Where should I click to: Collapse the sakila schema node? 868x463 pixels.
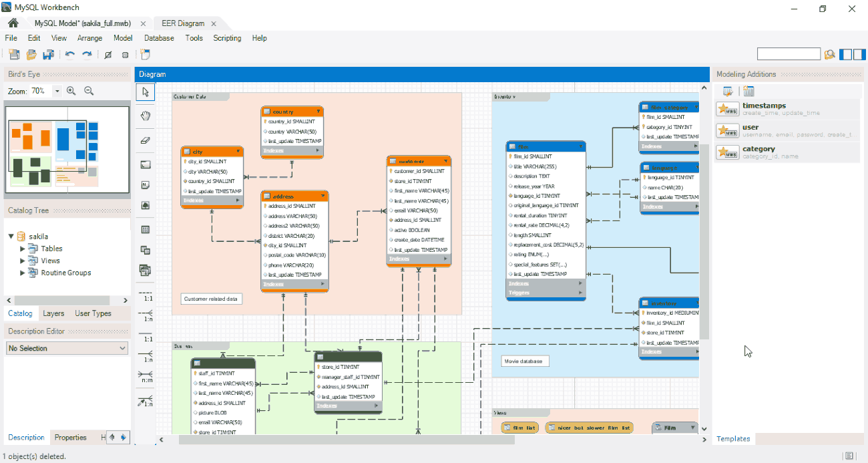tap(12, 237)
